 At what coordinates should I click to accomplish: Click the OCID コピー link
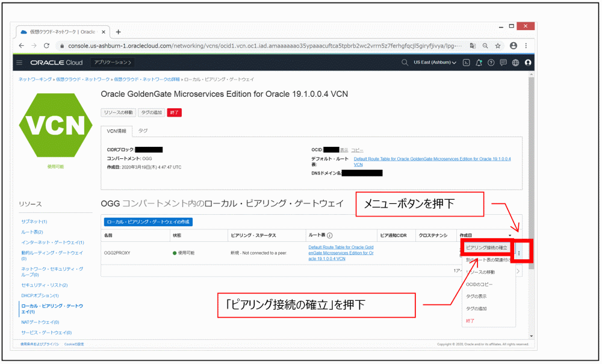click(357, 150)
